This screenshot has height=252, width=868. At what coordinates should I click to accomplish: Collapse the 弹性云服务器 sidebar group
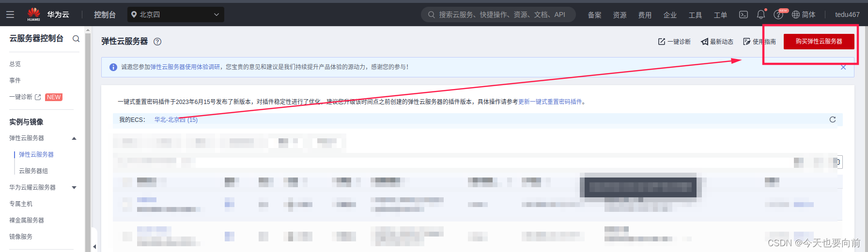[x=74, y=138]
